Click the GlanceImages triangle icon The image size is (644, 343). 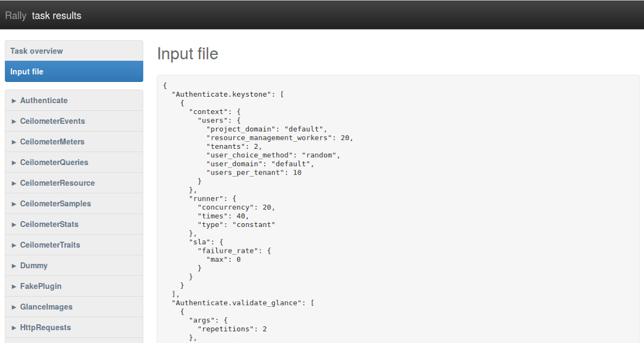14,308
